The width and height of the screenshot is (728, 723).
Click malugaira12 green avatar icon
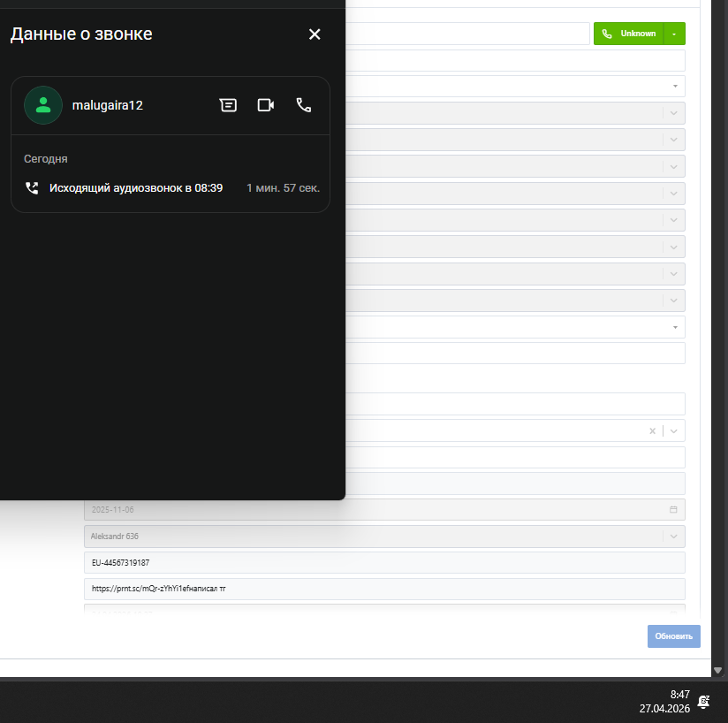(43, 105)
